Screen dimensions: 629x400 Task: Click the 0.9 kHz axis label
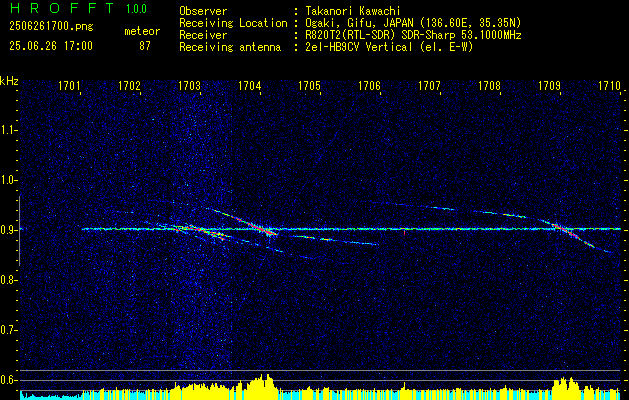9,230
